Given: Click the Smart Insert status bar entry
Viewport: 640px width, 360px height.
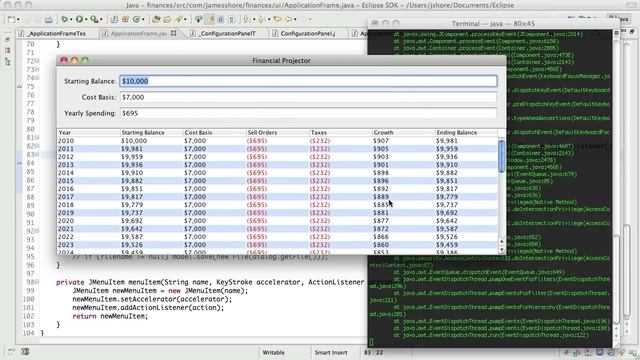Looking at the screenshot, I should 331,352.
